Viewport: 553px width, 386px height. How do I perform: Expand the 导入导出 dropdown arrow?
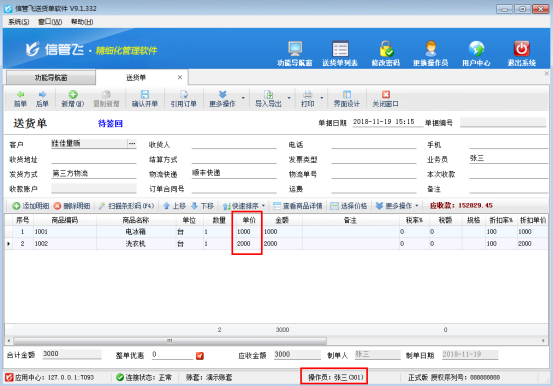[289, 98]
